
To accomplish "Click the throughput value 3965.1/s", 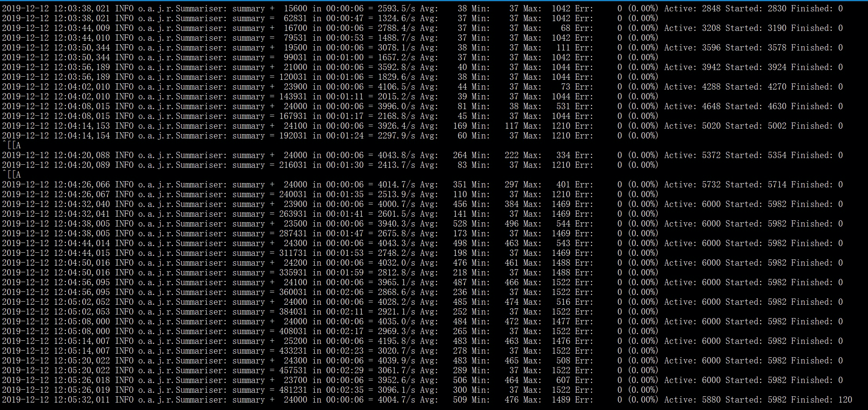I will tap(396, 282).
